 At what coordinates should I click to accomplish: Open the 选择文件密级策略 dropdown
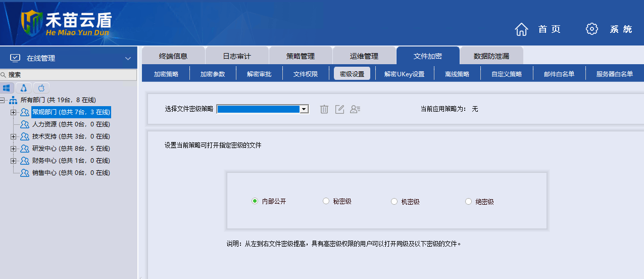304,109
